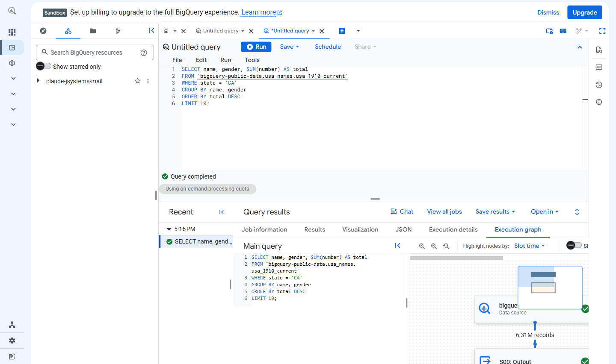Open the home tab dropdown arrow
Screen dimensions: 616x364
pos(175,31)
